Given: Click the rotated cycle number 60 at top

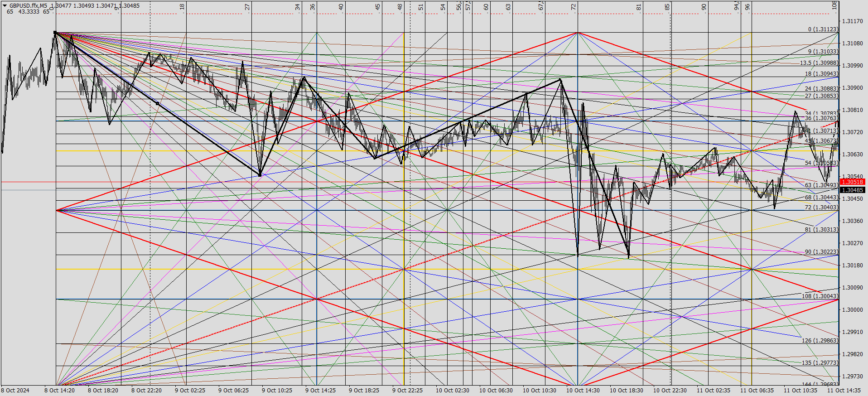Looking at the screenshot, I should (486, 7).
